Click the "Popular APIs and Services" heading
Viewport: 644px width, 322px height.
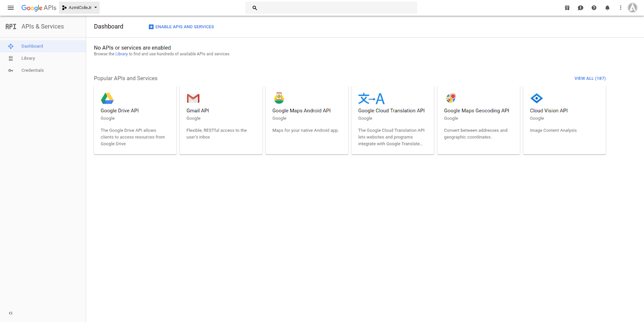[126, 78]
